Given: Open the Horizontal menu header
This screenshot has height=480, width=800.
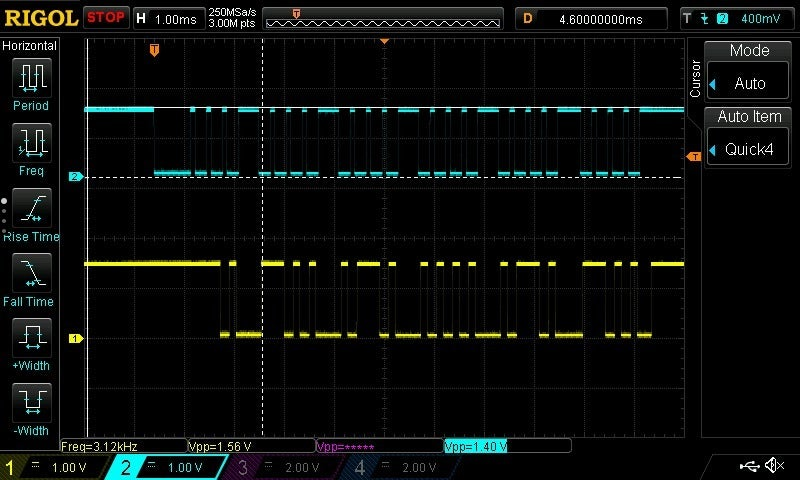Looking at the screenshot, I should point(30,46).
